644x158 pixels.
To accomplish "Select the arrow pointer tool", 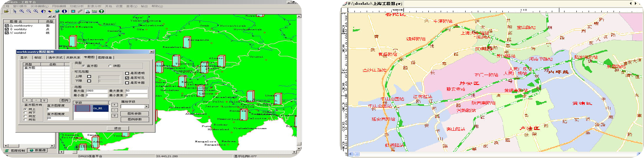I will [x=14, y=11].
